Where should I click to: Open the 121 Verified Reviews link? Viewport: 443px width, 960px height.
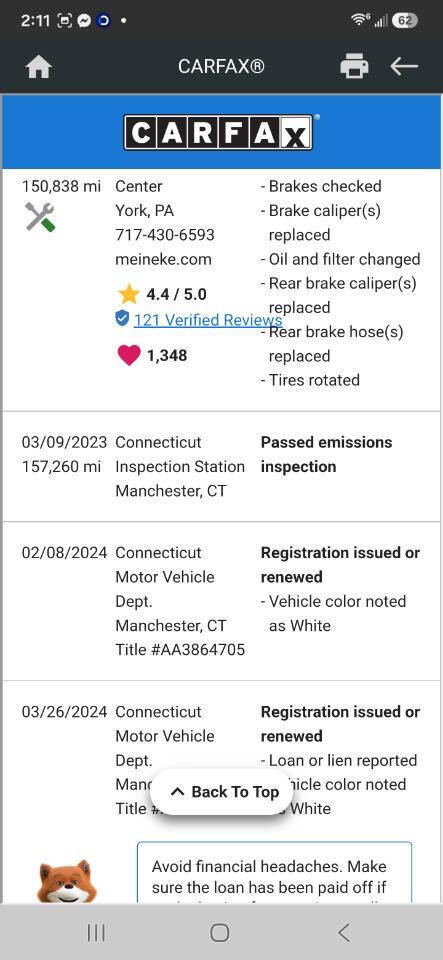click(x=208, y=320)
